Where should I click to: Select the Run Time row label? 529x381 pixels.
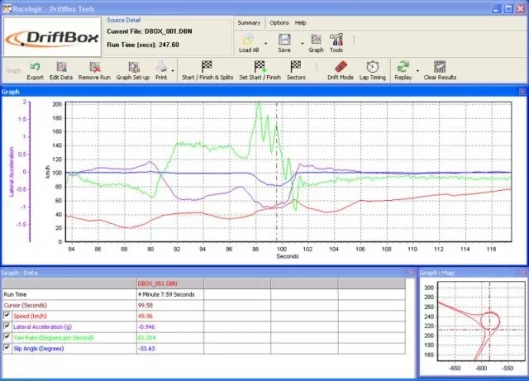pos(15,294)
